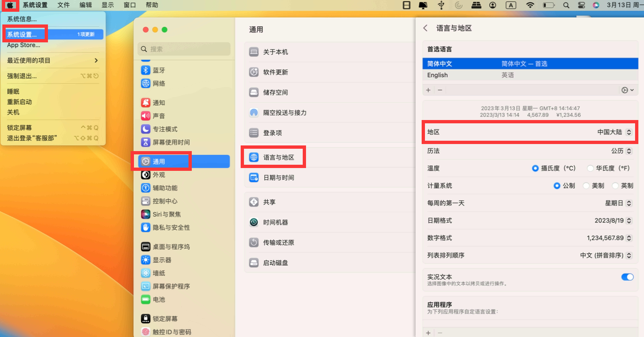The height and width of the screenshot is (337, 644).
Task: Click the 隔空投送与接力 AirDrop icon
Action: coord(254,112)
